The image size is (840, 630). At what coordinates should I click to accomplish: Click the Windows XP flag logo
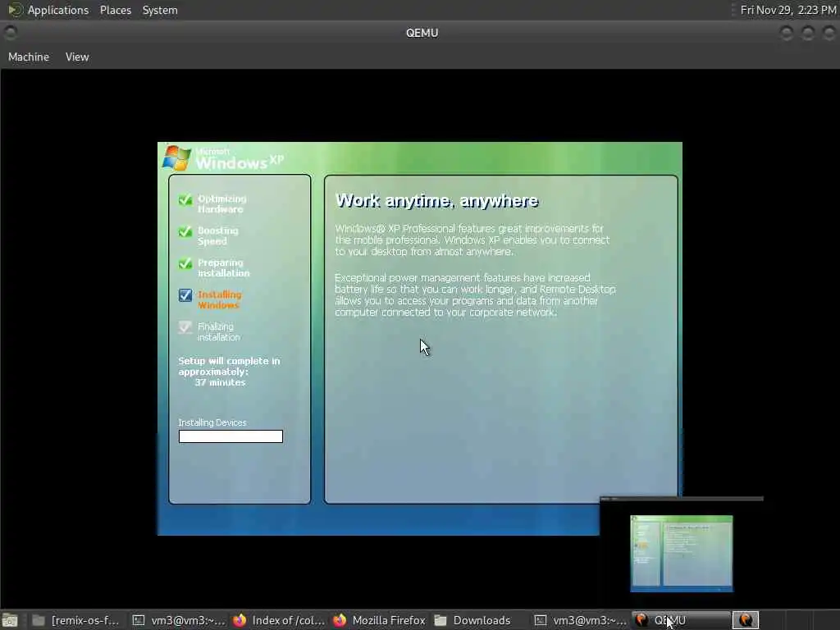[x=176, y=158]
